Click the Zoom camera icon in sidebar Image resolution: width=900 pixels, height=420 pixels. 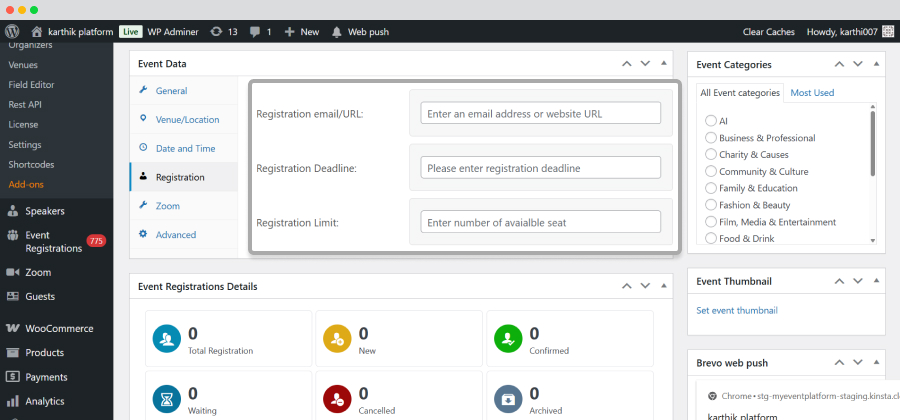click(x=13, y=272)
